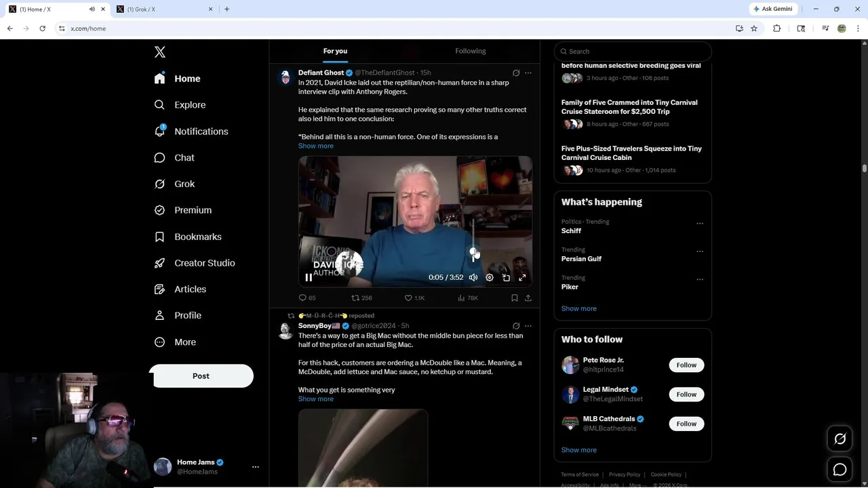
Task: Open more options for Schiff trend
Action: click(x=700, y=223)
